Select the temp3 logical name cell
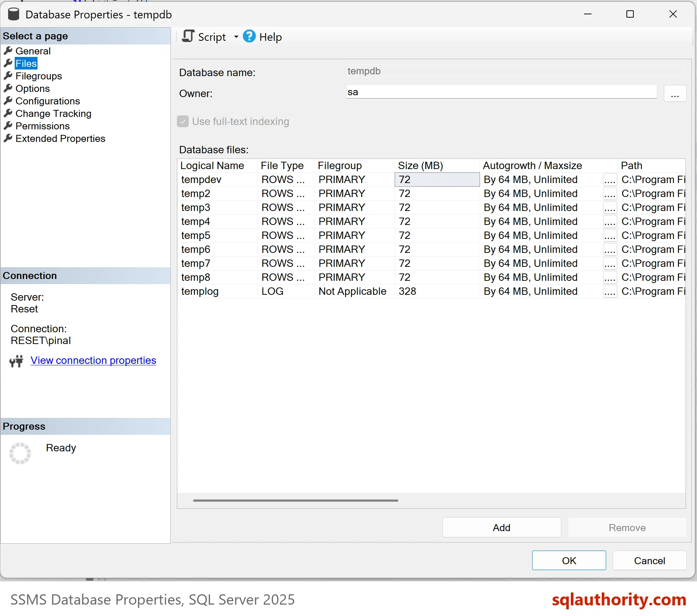The image size is (697, 616). (217, 208)
